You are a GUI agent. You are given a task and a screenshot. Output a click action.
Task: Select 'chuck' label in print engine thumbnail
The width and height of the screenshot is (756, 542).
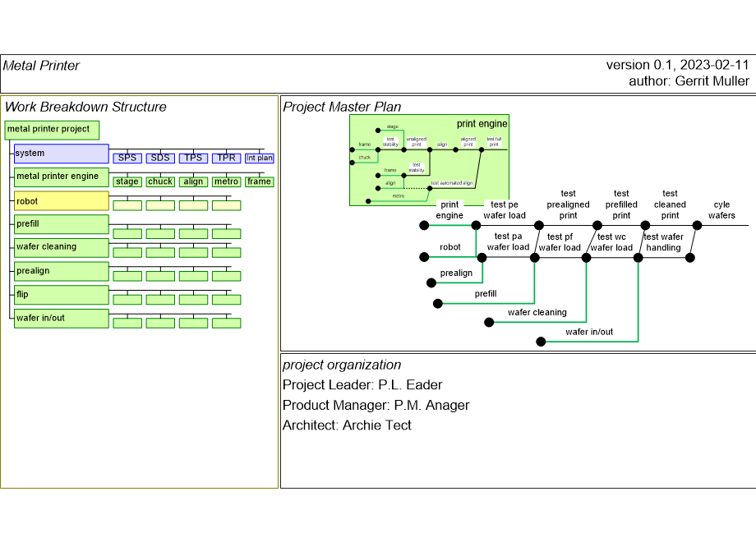365,158
